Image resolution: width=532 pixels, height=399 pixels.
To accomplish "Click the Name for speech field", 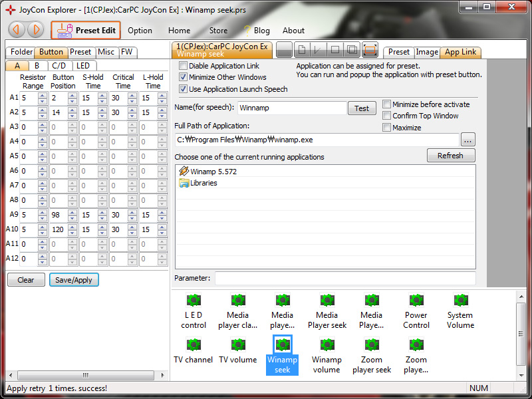I will coord(292,108).
